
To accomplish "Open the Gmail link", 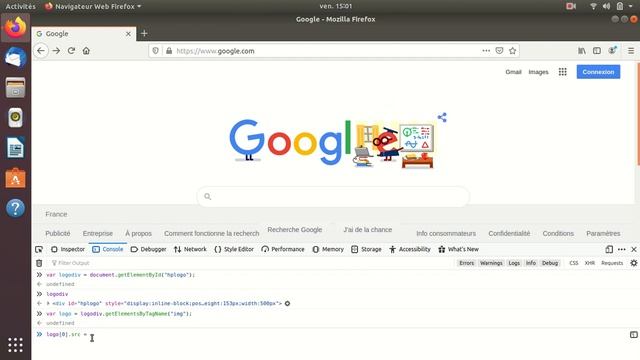I will (513, 72).
